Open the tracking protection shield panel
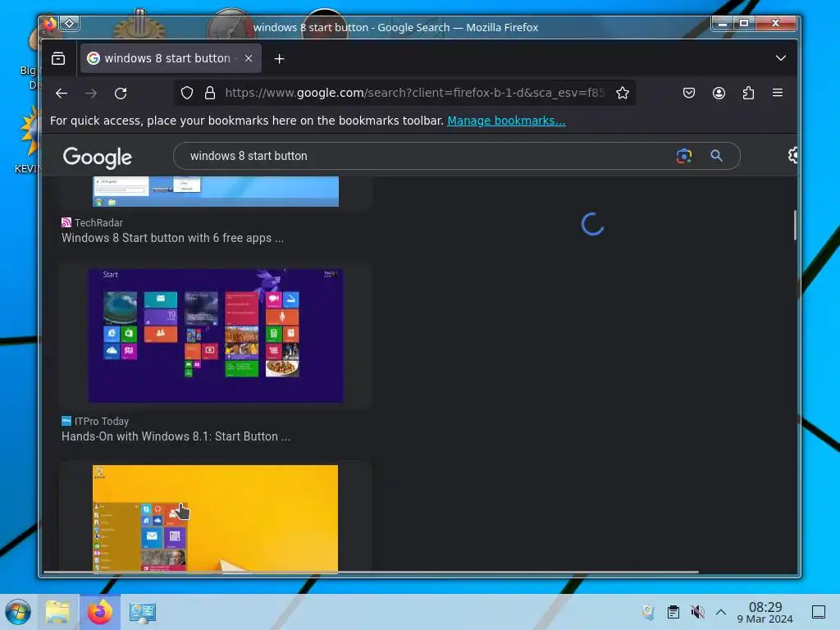Screen dimensions: 840x630 pyautogui.click(x=186, y=94)
